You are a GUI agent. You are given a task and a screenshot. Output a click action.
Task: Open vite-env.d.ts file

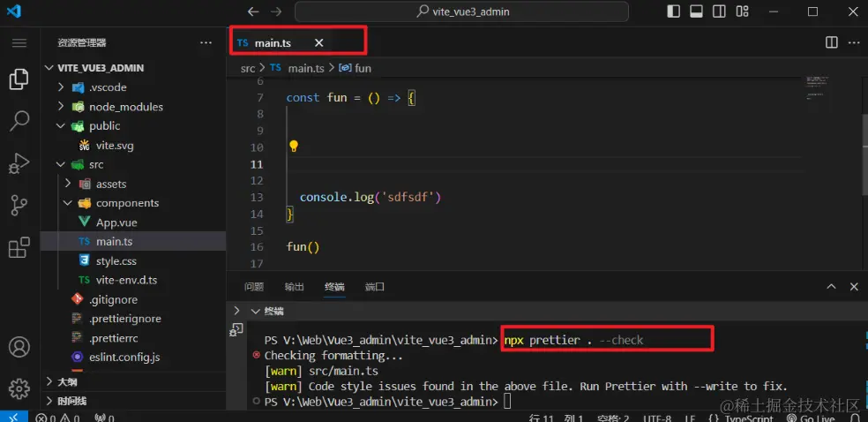tap(133, 280)
